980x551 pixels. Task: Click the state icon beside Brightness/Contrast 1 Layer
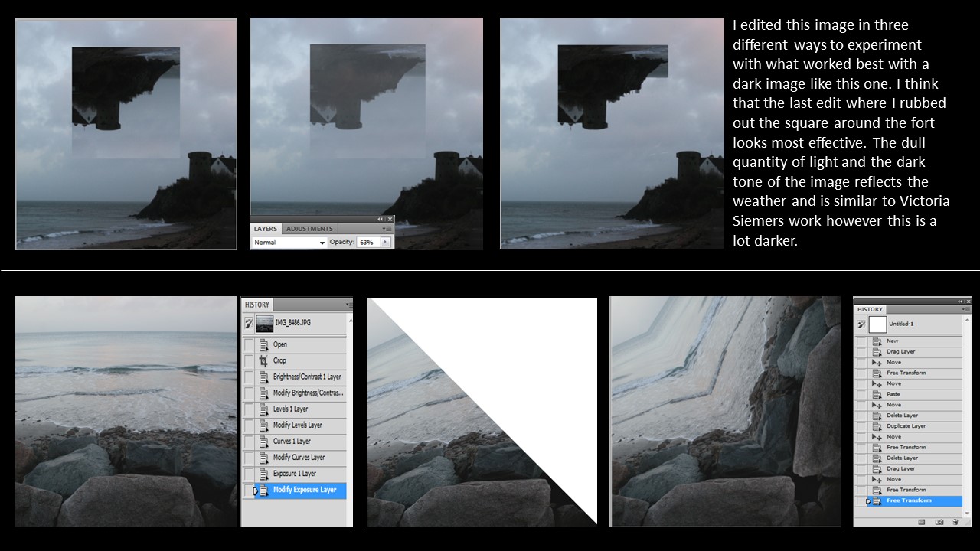(x=263, y=377)
